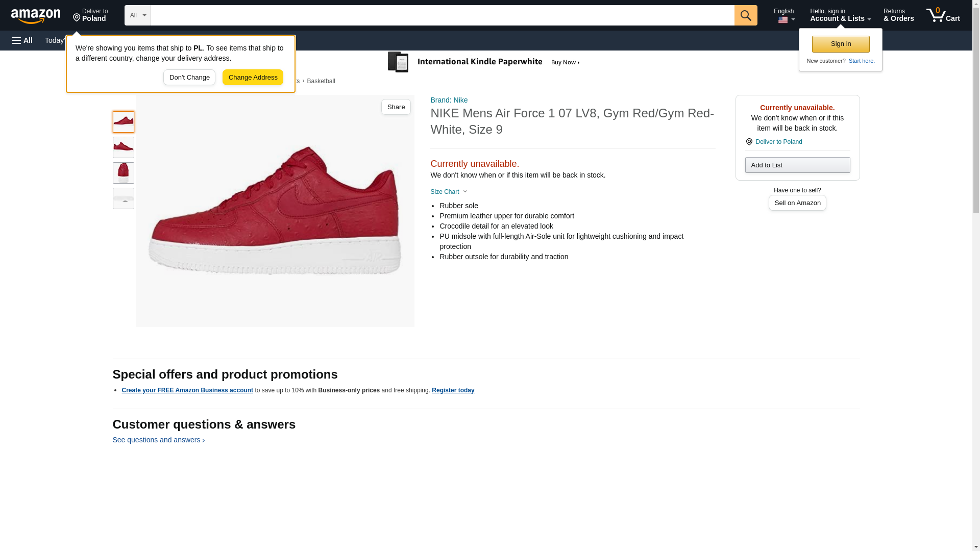Screen dimensions: 980x551
Task: Click Don't Change in the popup
Action: point(189,78)
